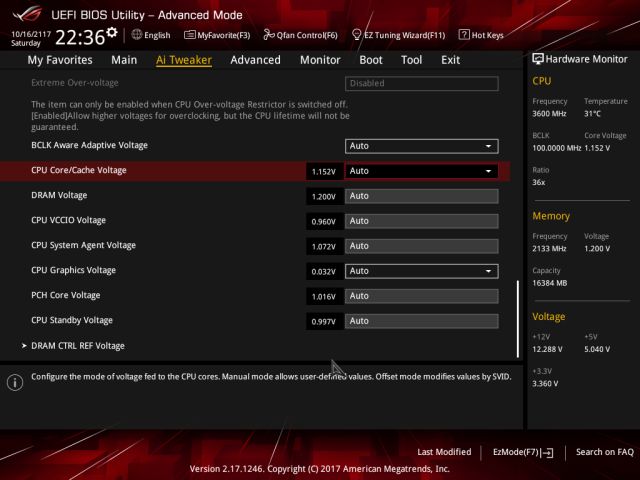Viewport: 640px width, 480px height.
Task: Open the Tool tab
Action: [x=411, y=60]
